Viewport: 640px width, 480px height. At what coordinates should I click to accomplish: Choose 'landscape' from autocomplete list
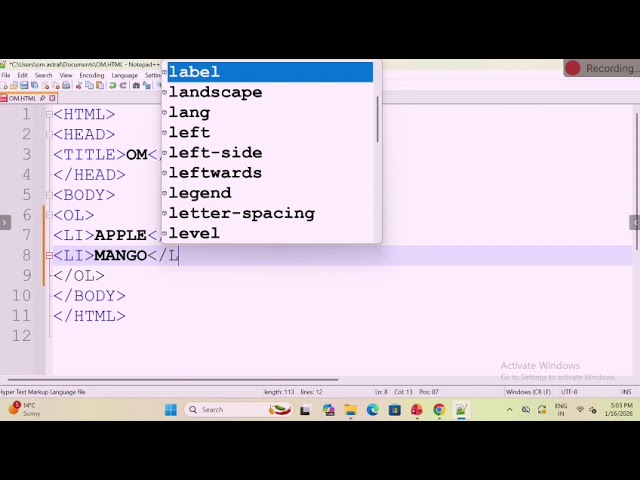tap(268, 92)
